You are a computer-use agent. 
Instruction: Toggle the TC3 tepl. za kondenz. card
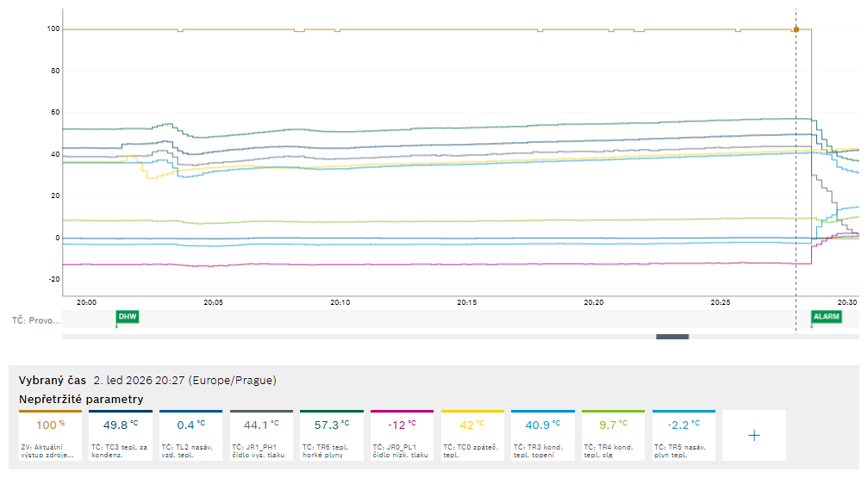point(121,435)
